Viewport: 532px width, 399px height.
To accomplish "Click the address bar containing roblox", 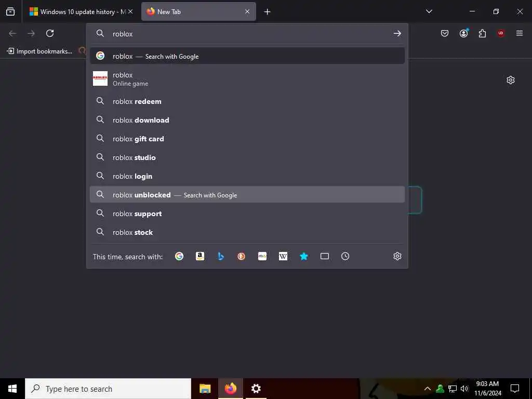I will (247, 34).
